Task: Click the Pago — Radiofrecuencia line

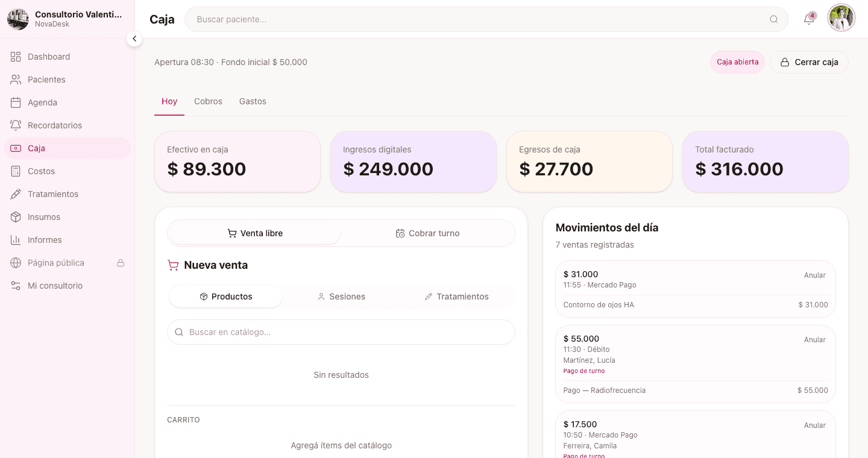Action: pos(604,391)
